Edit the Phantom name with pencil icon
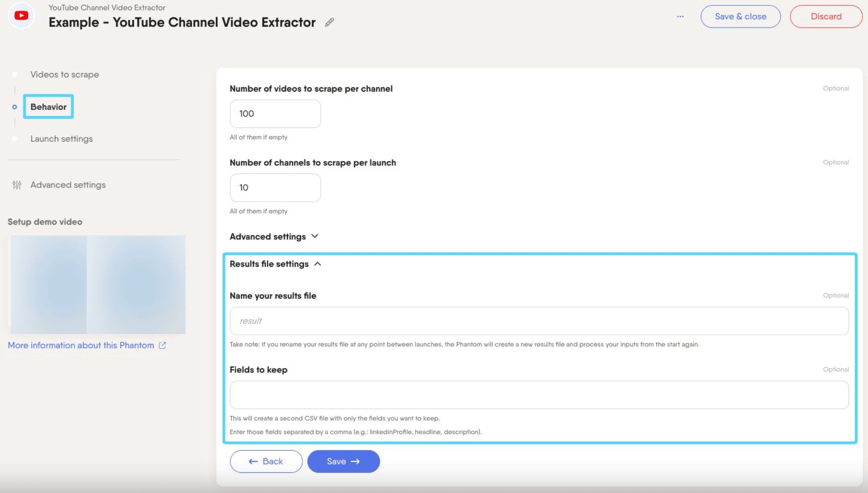868x493 pixels. tap(329, 22)
